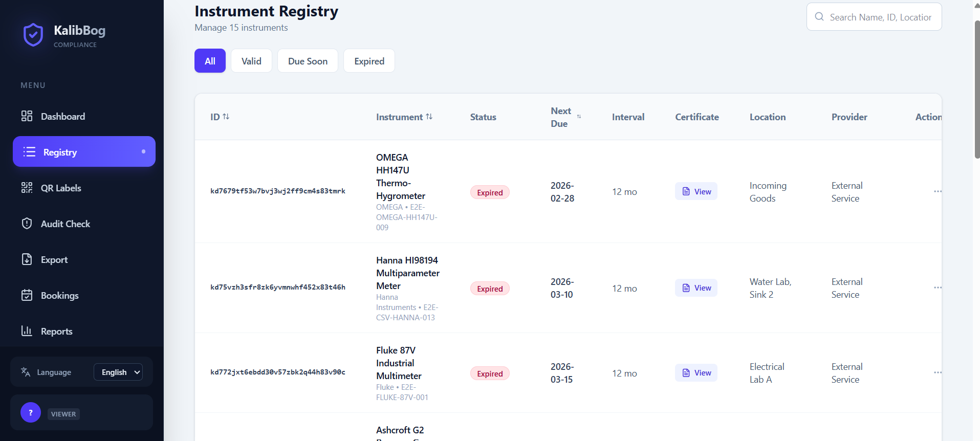
Task: Open actions menu for OMEGA HH147U row
Action: pyautogui.click(x=938, y=191)
